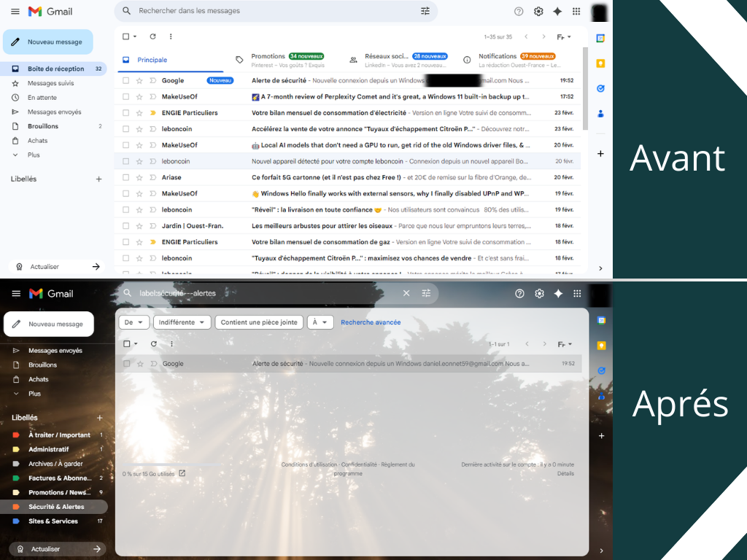The image size is (747, 560).
Task: Open search options in dark Gmail search bar
Action: pyautogui.click(x=426, y=293)
